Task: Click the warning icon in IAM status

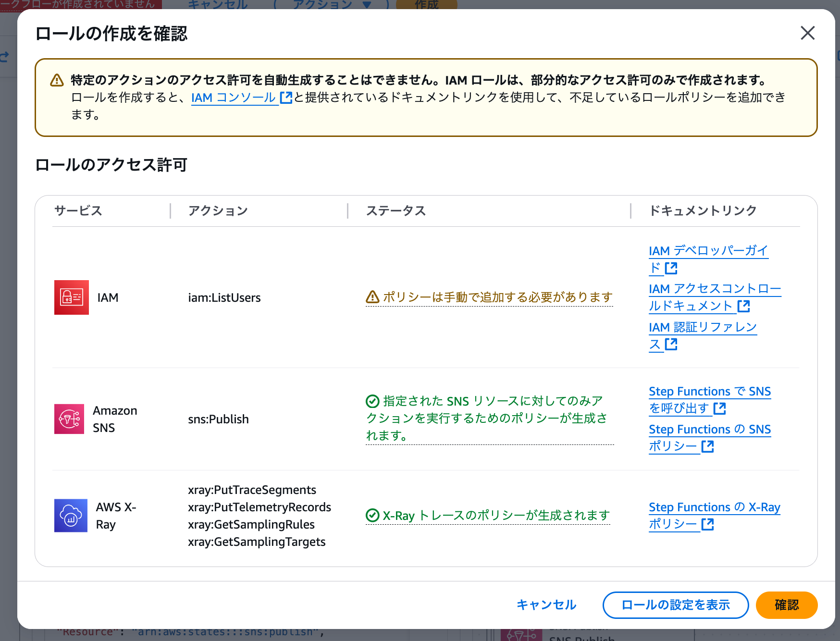Action: (372, 297)
